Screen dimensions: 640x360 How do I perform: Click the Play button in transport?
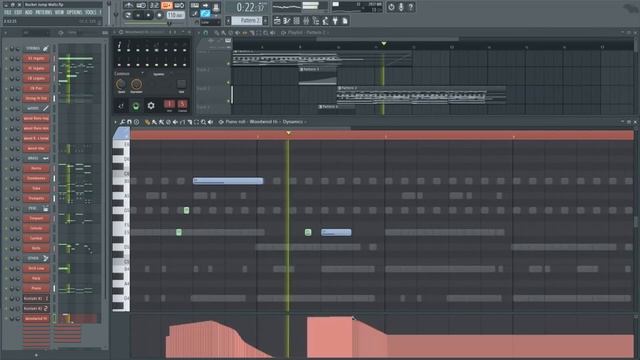tap(138, 15)
